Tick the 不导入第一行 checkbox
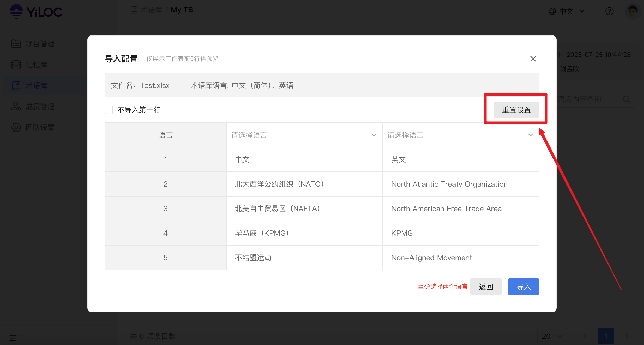 click(x=109, y=110)
